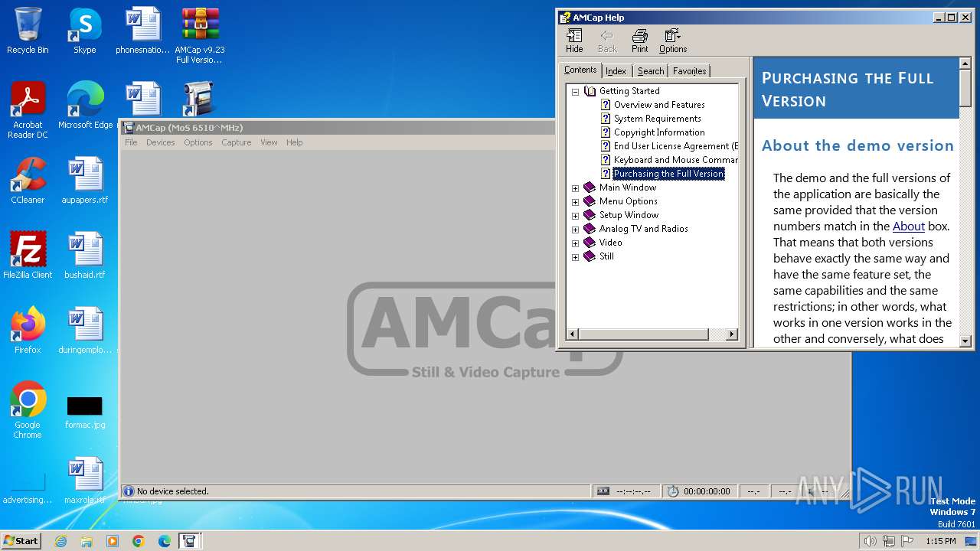
Task: Click the Print icon in AMCap Help
Action: click(639, 41)
